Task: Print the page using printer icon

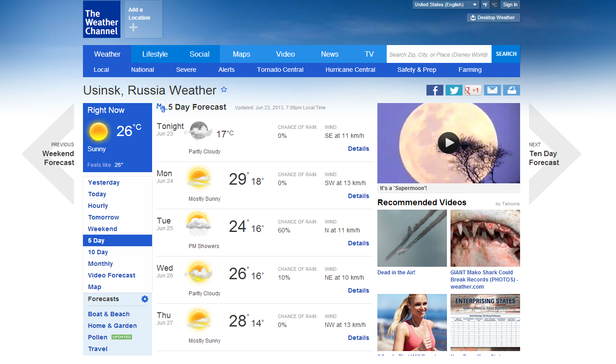Action: tap(511, 90)
